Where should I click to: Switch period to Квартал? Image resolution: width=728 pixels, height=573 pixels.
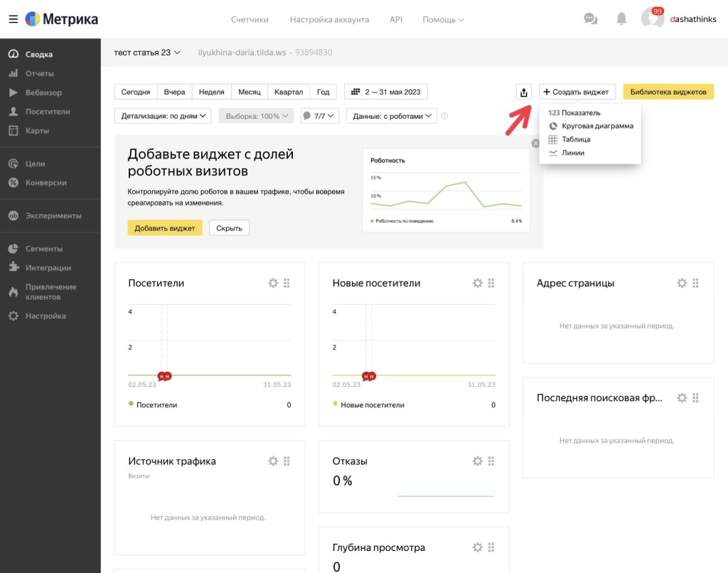click(289, 92)
